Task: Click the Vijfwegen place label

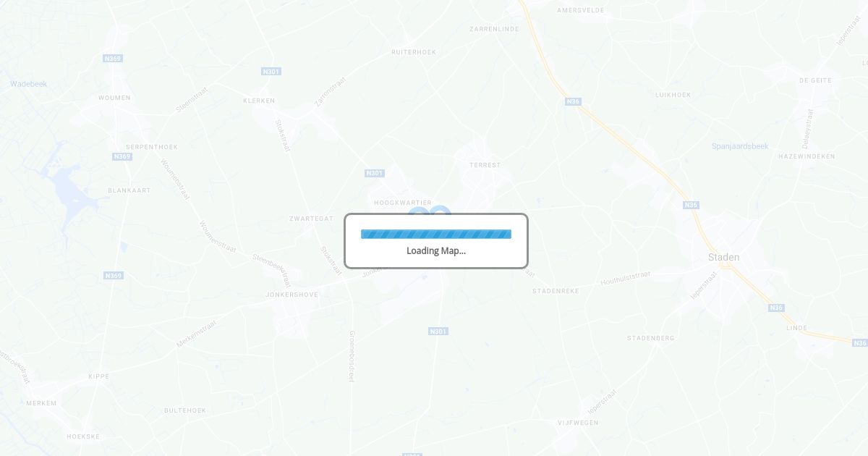Action: click(578, 423)
